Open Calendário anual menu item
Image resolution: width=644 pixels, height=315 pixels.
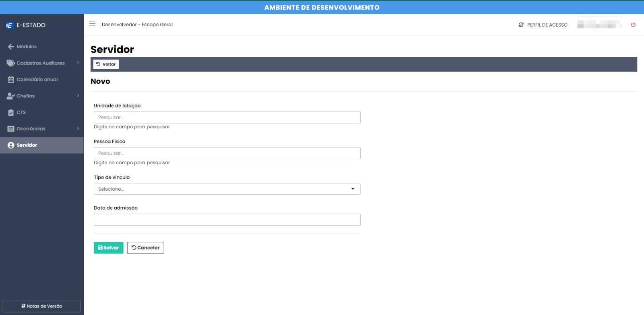(x=42, y=80)
